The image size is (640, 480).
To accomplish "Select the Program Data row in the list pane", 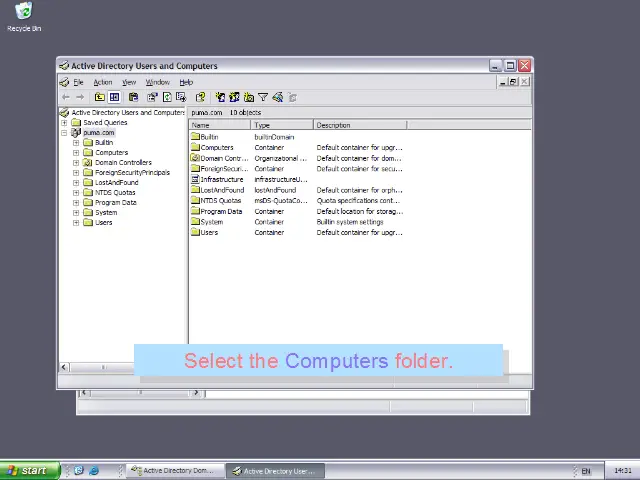I will (x=297, y=211).
